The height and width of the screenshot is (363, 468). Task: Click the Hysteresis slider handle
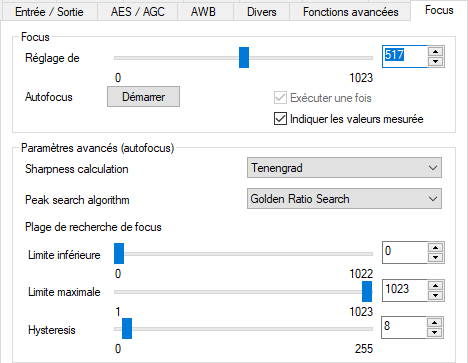click(127, 329)
